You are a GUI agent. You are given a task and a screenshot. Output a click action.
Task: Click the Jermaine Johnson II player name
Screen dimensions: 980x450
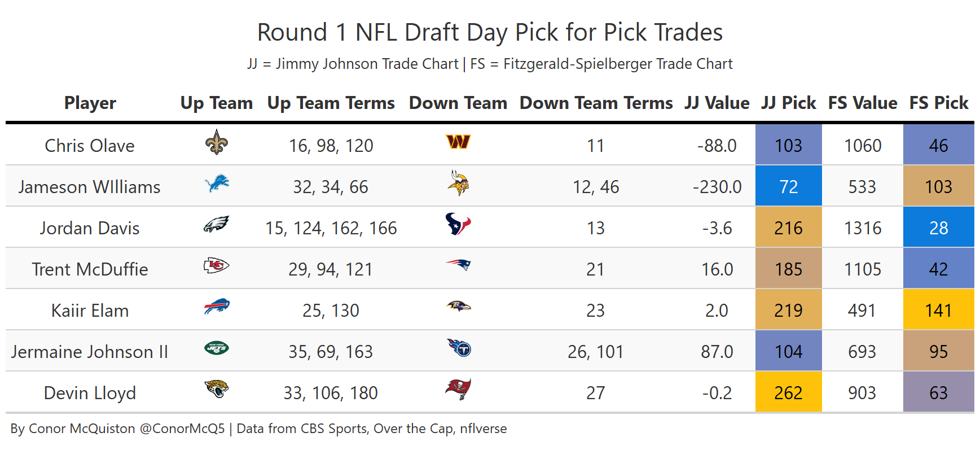click(90, 351)
